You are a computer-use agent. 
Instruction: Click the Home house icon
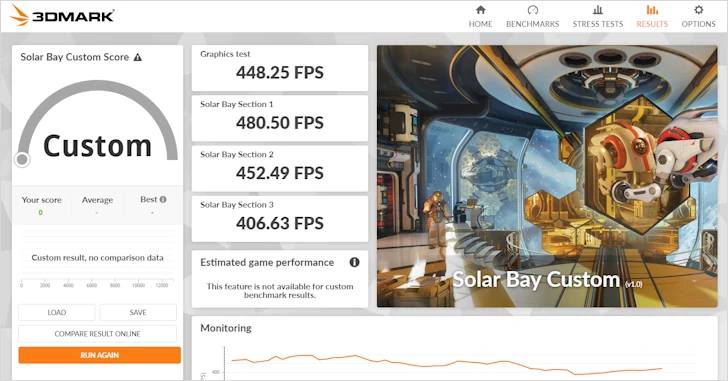[x=481, y=10]
